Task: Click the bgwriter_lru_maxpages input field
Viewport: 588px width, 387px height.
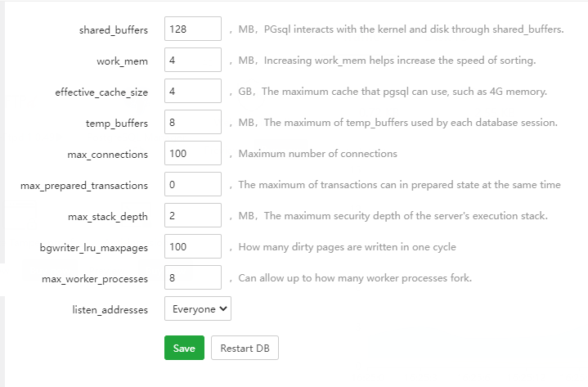Action: 193,247
